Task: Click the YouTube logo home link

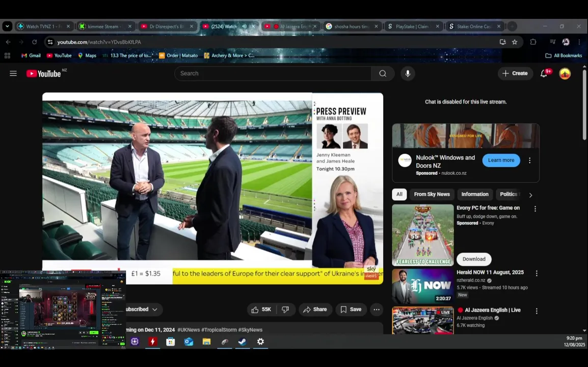Action: click(x=44, y=73)
